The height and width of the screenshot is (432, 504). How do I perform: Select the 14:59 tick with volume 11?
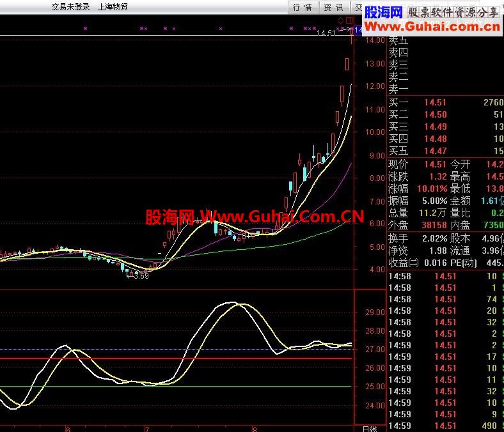pyautogui.click(x=446, y=380)
